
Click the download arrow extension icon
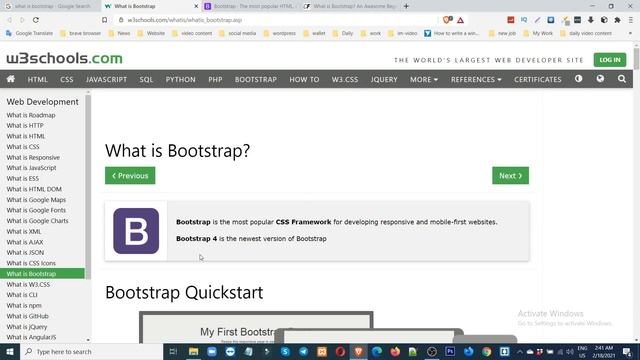[x=591, y=20]
